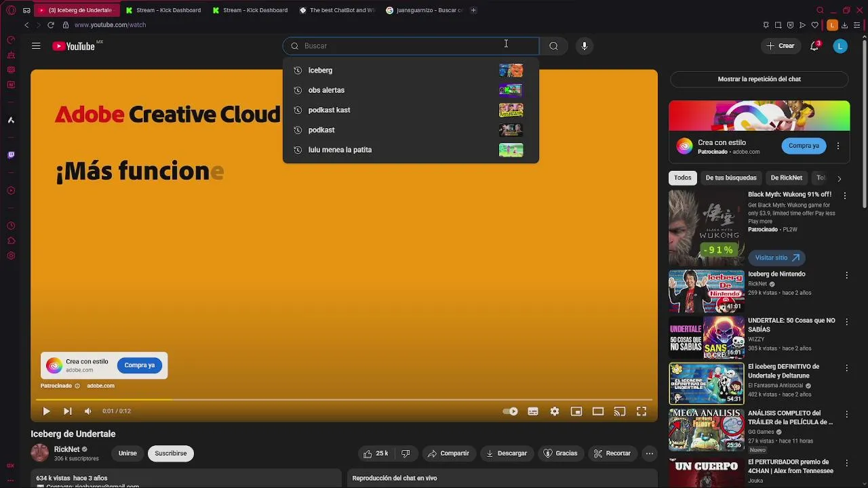Open the Iceberg de Nintendo thumbnail
The image size is (868, 488).
coord(707,291)
